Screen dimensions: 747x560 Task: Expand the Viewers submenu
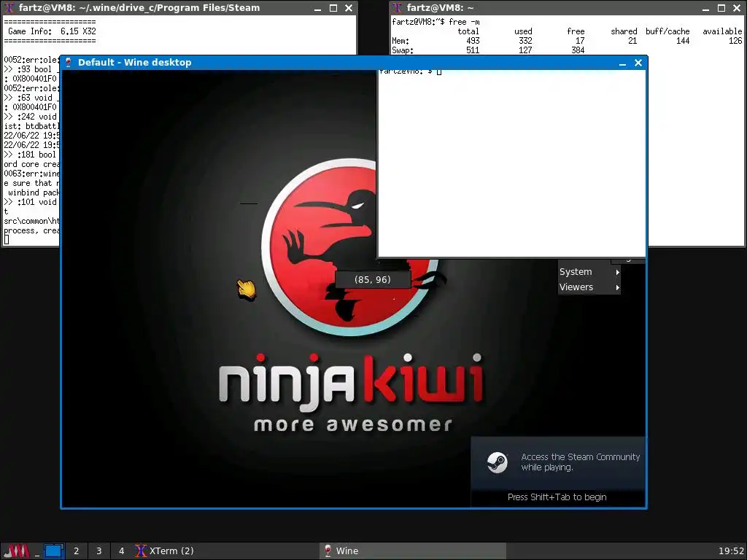tap(589, 287)
